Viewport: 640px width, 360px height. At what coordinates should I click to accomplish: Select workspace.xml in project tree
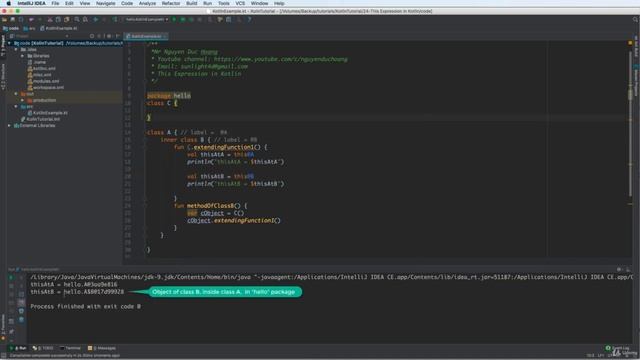46,87
